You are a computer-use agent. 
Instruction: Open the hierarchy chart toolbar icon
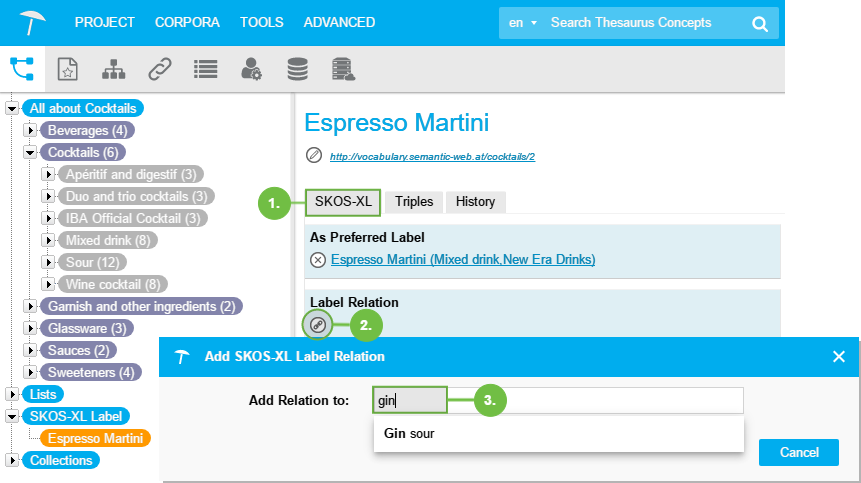tap(114, 69)
